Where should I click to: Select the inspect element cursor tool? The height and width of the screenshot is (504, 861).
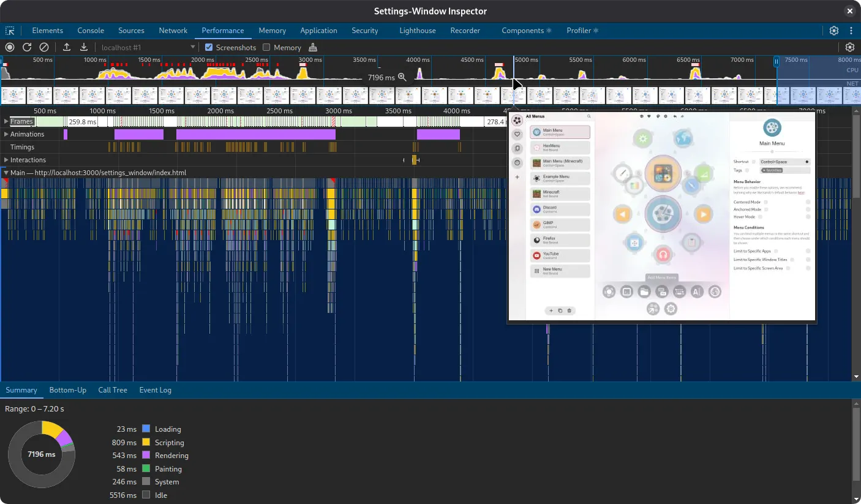click(x=10, y=31)
